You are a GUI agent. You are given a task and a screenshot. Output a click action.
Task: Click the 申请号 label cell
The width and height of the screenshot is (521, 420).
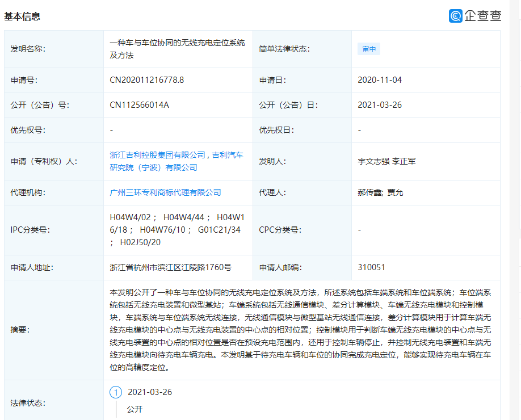(x=54, y=80)
